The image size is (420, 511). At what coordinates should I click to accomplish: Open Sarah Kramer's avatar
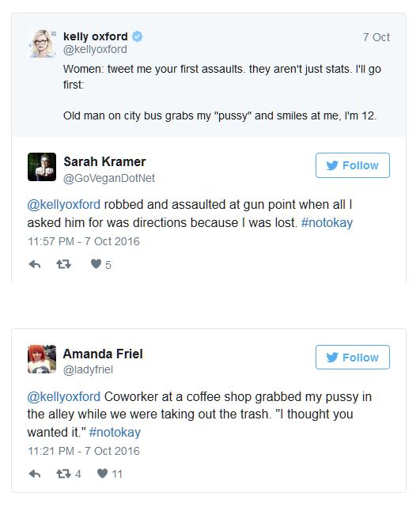[x=42, y=167]
